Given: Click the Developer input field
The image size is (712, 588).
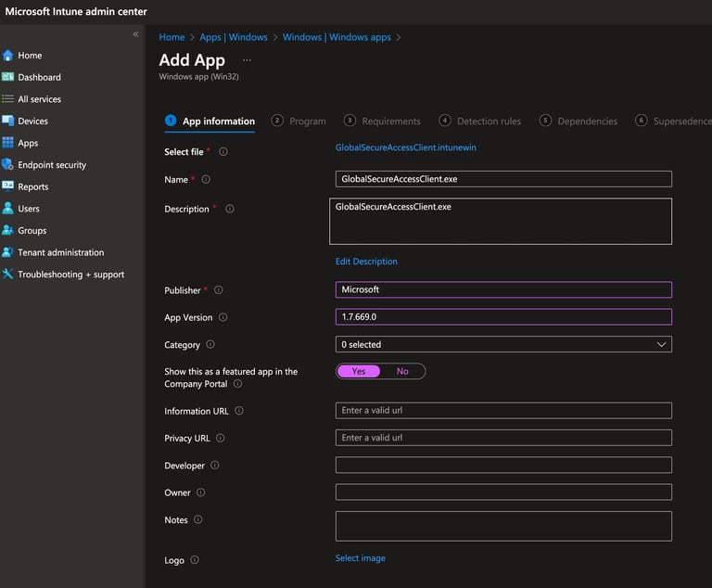Looking at the screenshot, I should tap(503, 465).
